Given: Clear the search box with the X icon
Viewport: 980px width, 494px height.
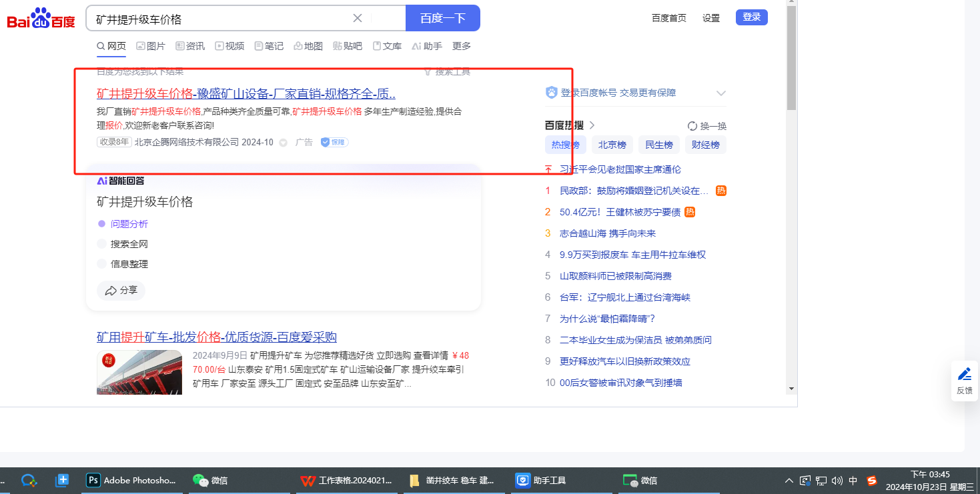Looking at the screenshot, I should coord(358,19).
